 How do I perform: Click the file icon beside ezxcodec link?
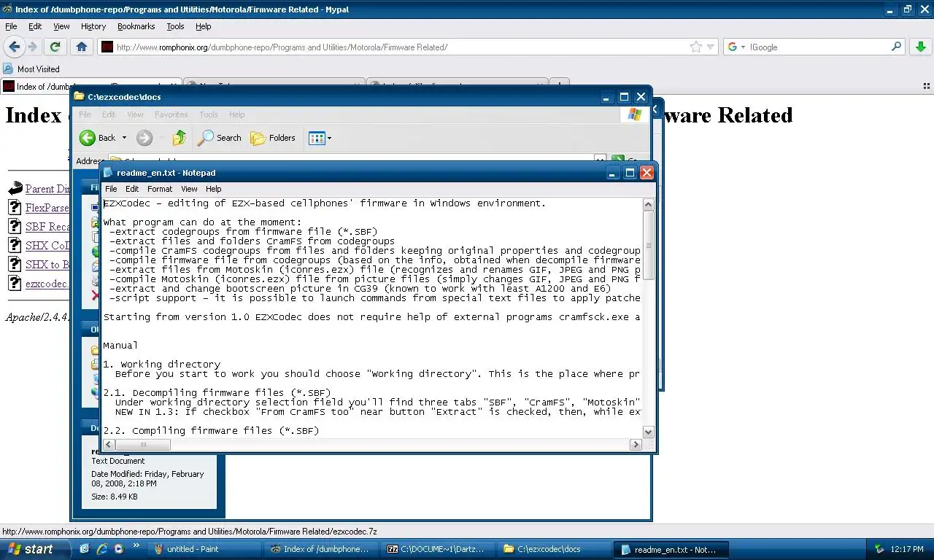coord(15,283)
